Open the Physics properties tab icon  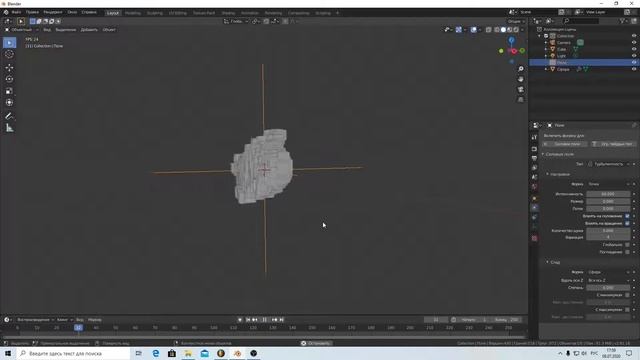click(x=534, y=208)
